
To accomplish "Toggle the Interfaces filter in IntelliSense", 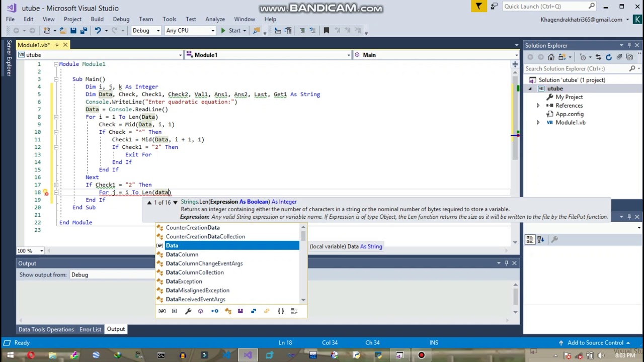I will pos(215,311).
